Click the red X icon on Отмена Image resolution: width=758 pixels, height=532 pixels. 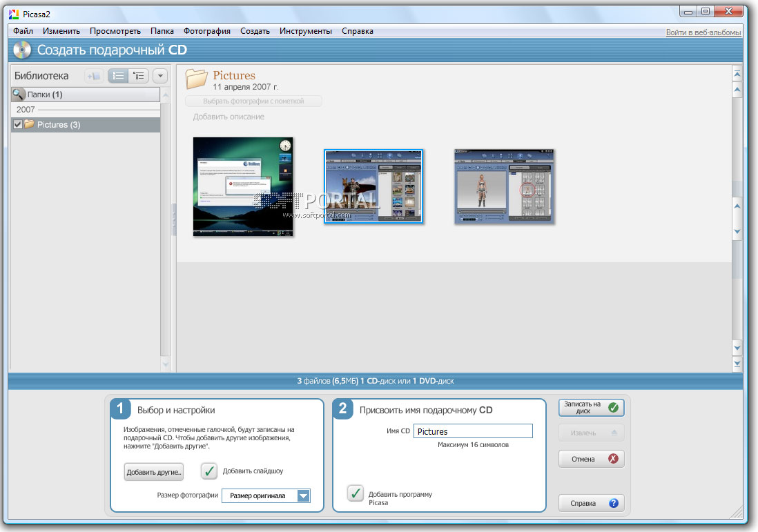[x=614, y=459]
